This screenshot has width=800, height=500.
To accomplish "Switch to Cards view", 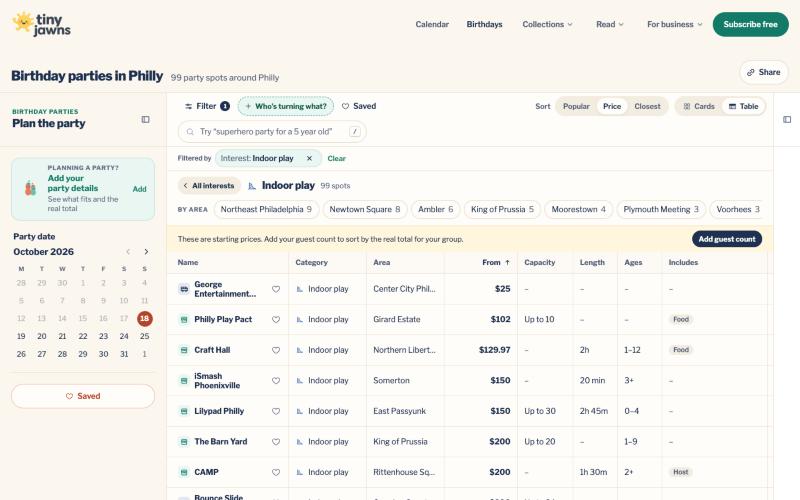I will 699,106.
